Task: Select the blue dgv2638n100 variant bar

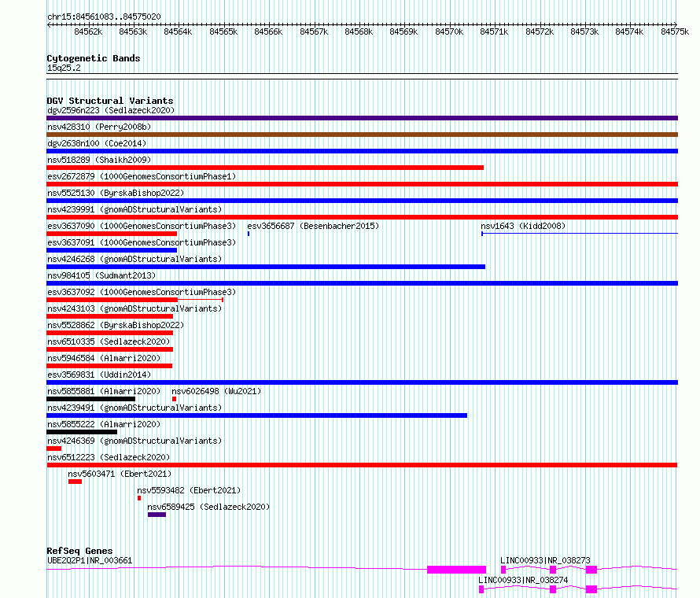Action: pos(362,151)
